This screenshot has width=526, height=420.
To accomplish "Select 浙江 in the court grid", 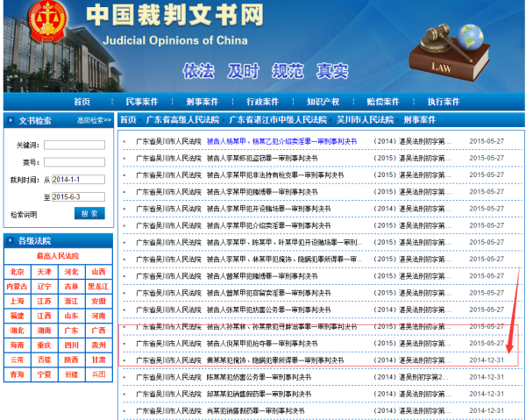I will tap(72, 302).
